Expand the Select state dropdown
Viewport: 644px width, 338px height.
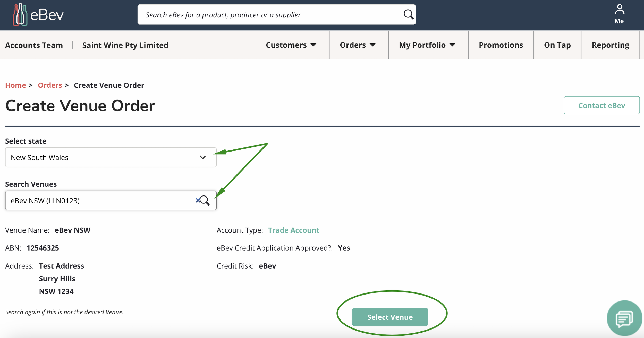(x=111, y=157)
